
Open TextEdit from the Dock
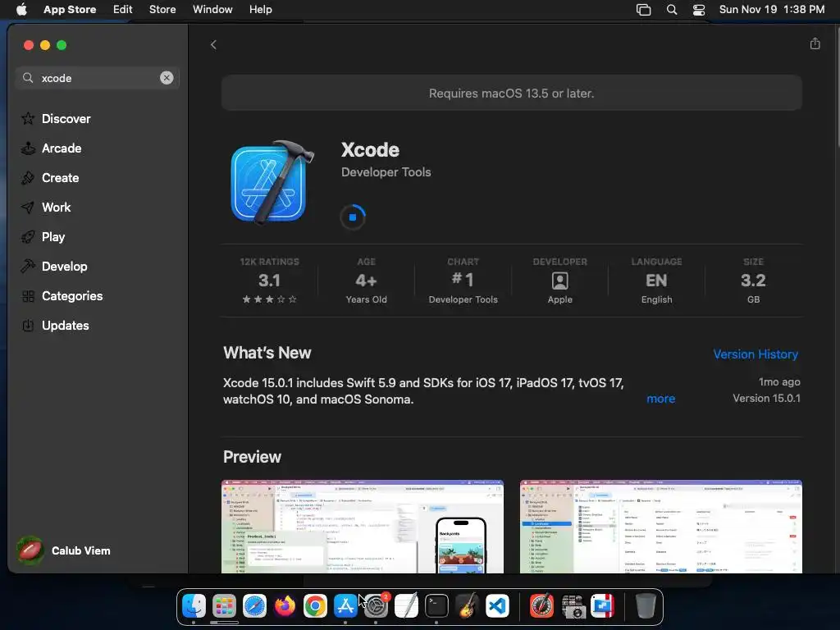pos(406,606)
